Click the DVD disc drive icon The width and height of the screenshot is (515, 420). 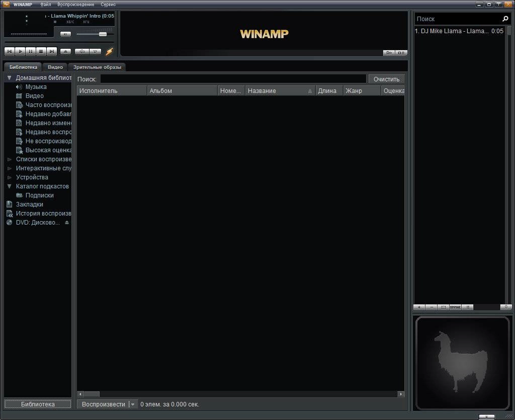coord(10,223)
